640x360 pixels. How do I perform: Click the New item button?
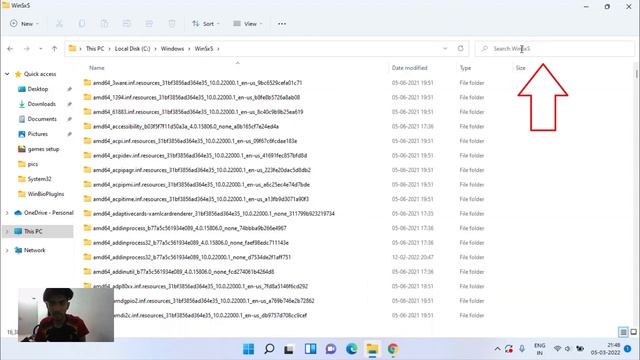pos(24,24)
